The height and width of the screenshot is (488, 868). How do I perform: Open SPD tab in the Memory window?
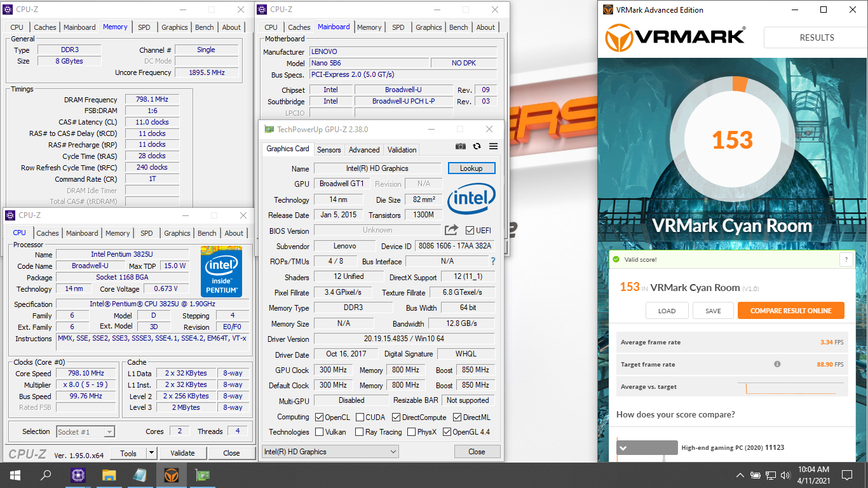144,27
